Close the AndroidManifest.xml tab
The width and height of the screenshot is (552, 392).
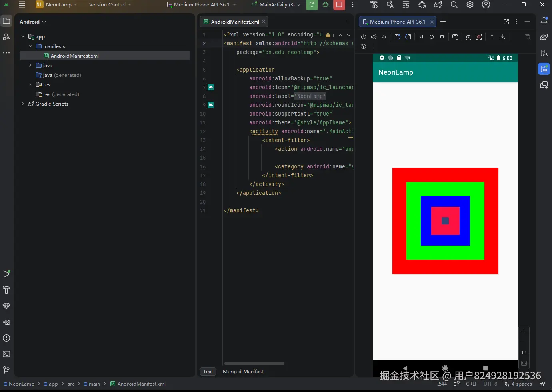tap(264, 22)
